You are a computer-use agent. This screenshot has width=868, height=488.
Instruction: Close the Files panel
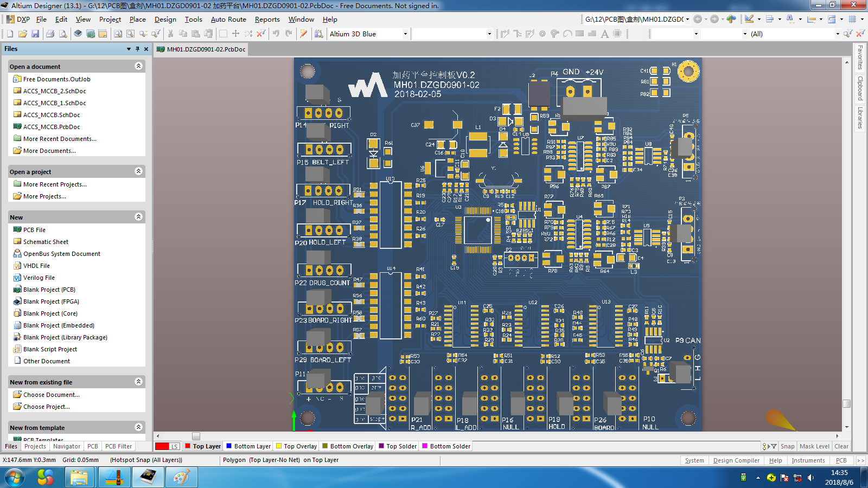[146, 49]
